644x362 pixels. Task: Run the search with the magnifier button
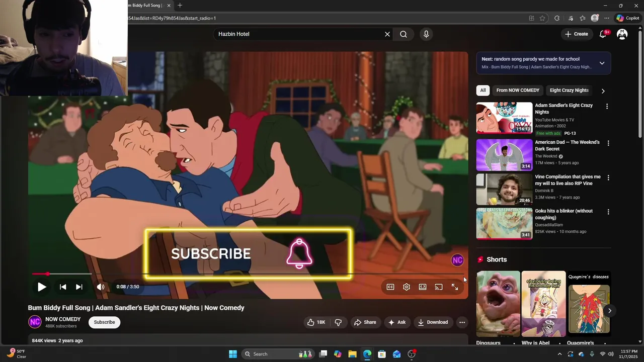click(x=404, y=34)
